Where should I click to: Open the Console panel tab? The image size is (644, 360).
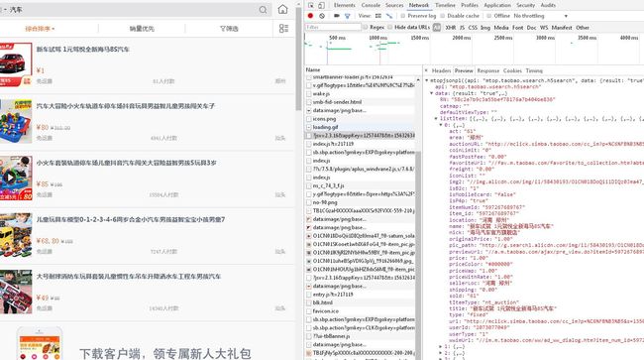(371, 5)
